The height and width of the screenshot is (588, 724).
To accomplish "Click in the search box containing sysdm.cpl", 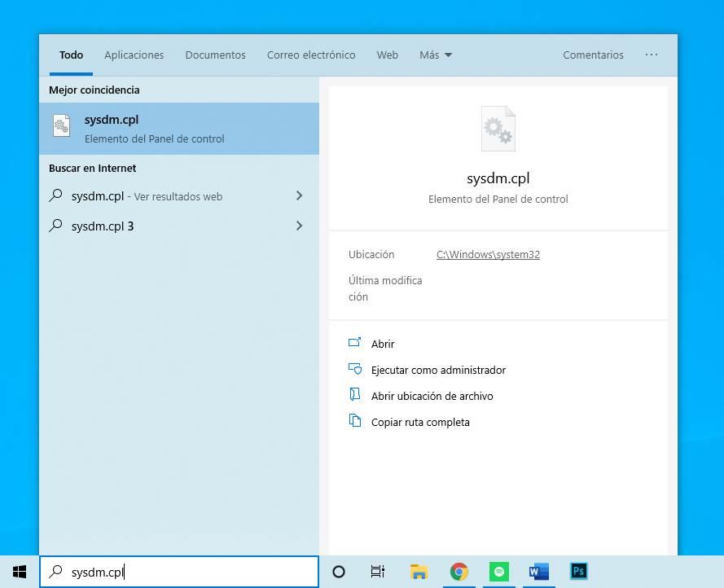I will click(x=179, y=572).
